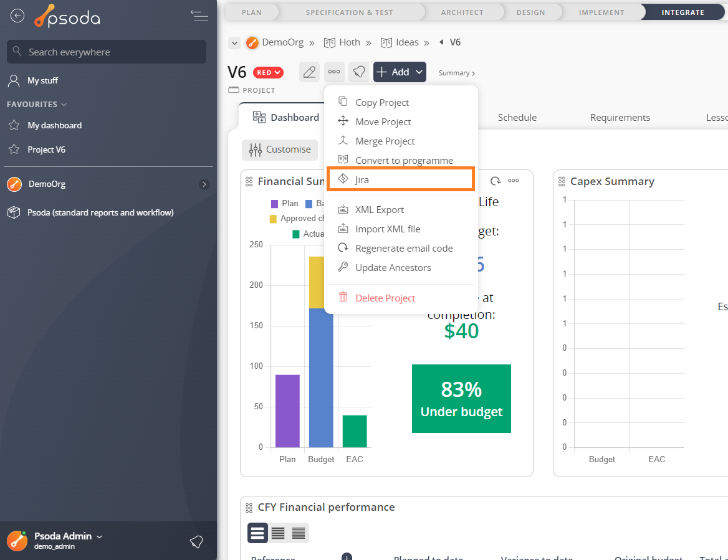Click the Summary link

[x=456, y=73]
